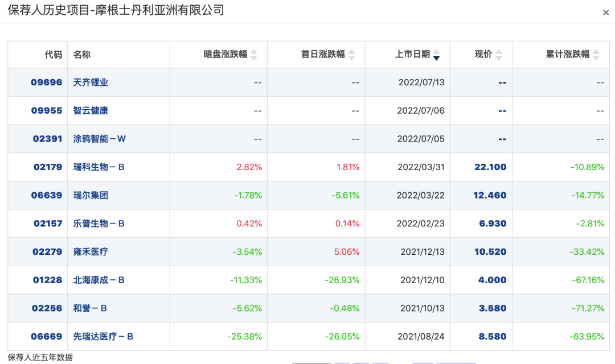Click cumulative change -63.95%
Screen dimensions: 615x364
coord(587,336)
